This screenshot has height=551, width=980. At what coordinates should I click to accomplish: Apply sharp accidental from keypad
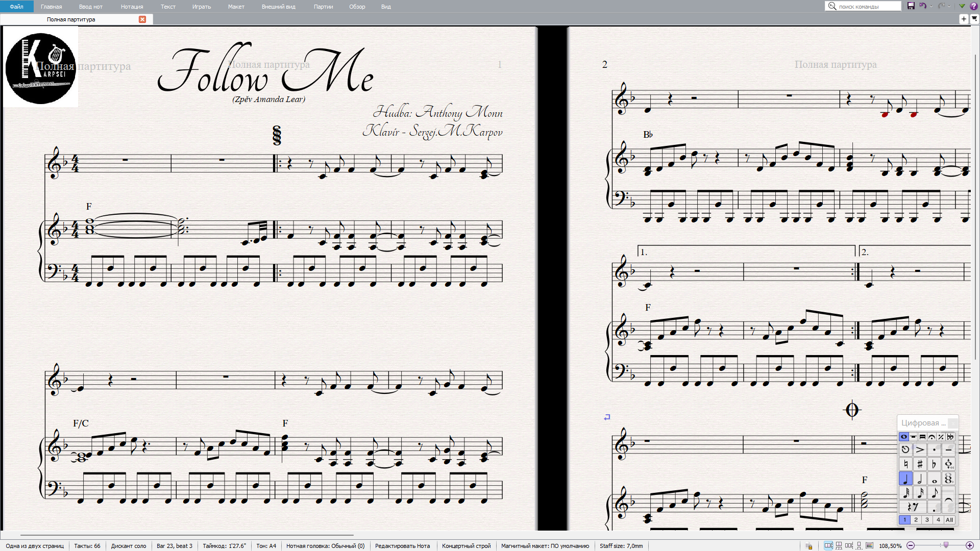[920, 464]
